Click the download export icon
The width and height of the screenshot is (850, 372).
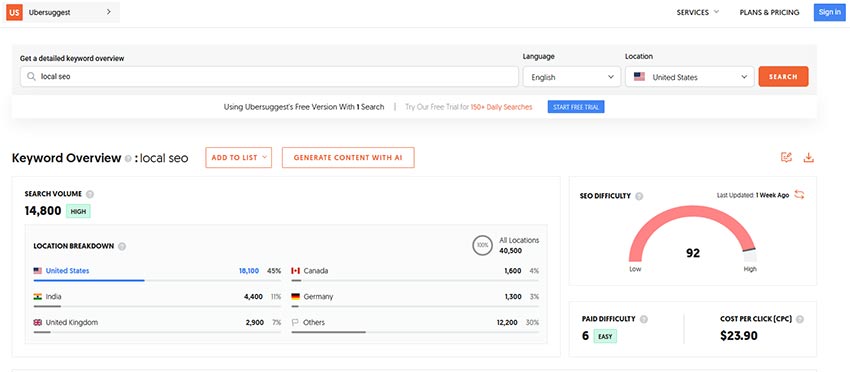point(808,157)
